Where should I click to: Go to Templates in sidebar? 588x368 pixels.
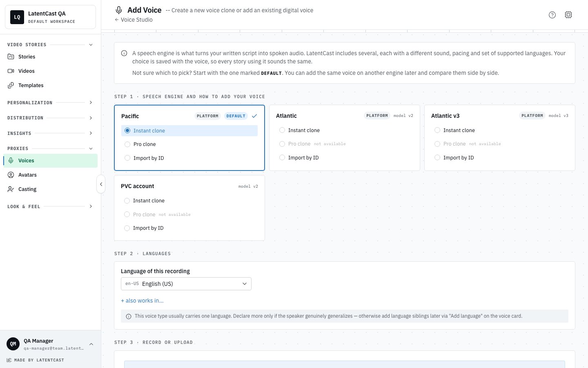click(50, 85)
